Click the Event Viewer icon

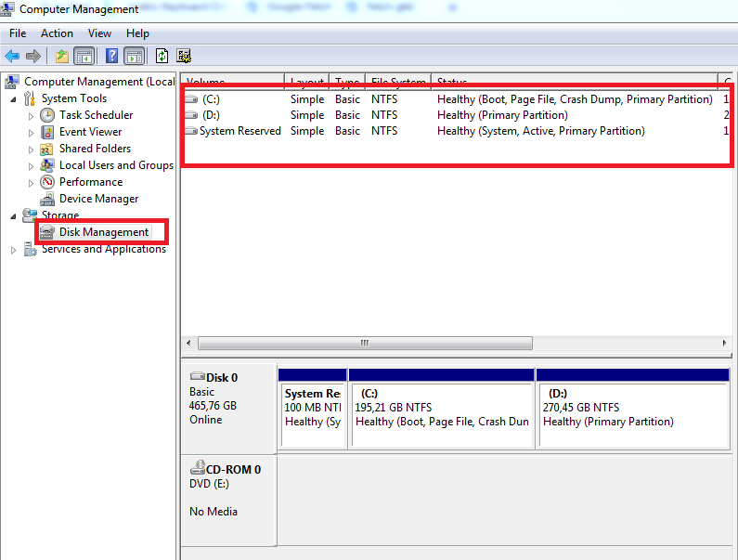[x=47, y=132]
